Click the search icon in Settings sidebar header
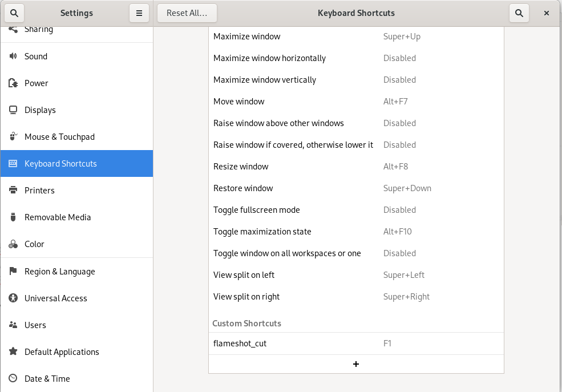 click(x=14, y=13)
